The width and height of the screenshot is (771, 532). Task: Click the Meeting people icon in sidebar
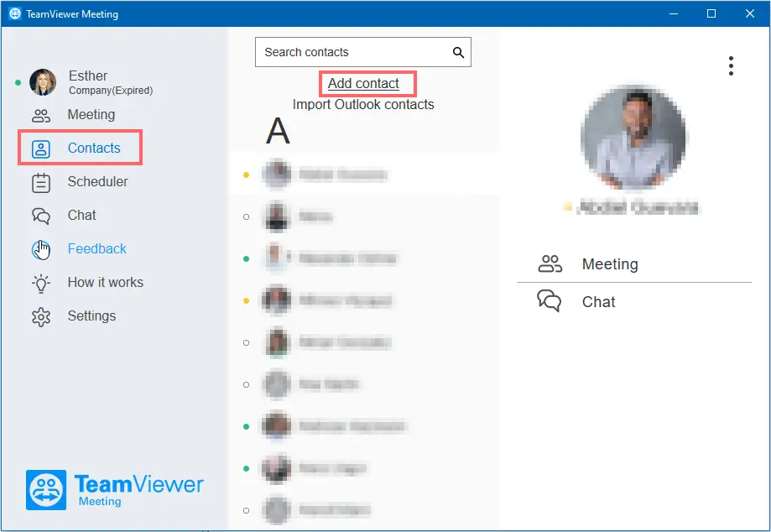click(41, 115)
